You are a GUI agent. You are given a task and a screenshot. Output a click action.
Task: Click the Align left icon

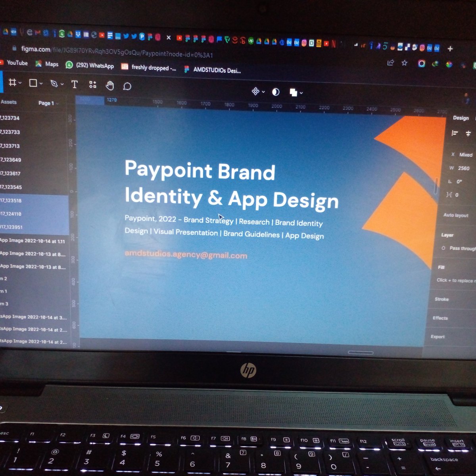point(455,133)
